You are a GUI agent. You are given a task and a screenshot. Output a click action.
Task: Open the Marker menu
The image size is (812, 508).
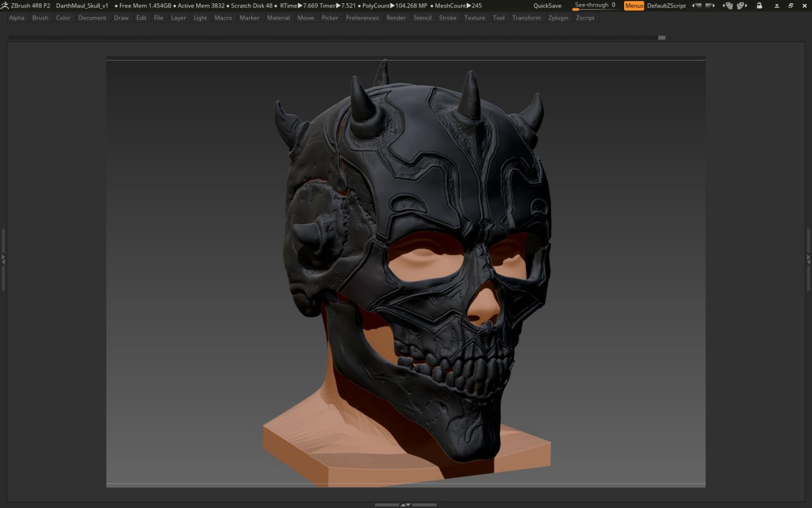(249, 18)
